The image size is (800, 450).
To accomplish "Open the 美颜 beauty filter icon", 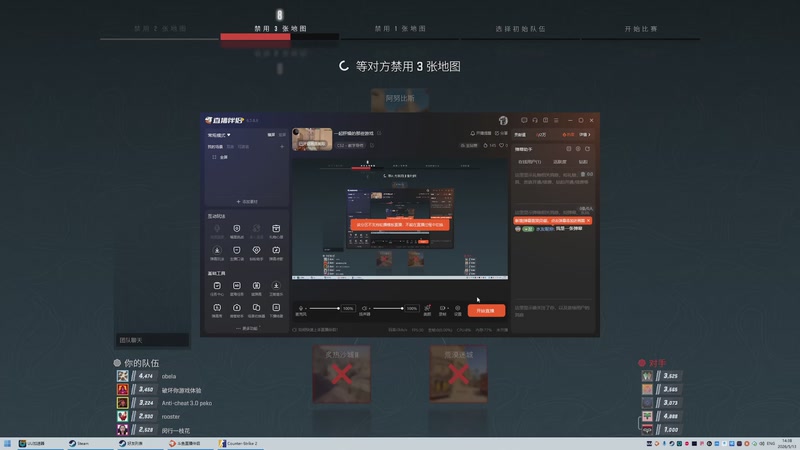I will [x=427, y=310].
